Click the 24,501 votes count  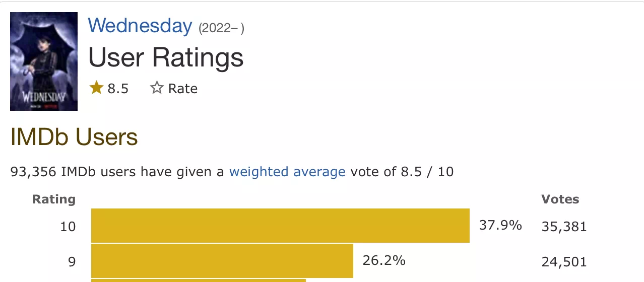click(x=564, y=262)
